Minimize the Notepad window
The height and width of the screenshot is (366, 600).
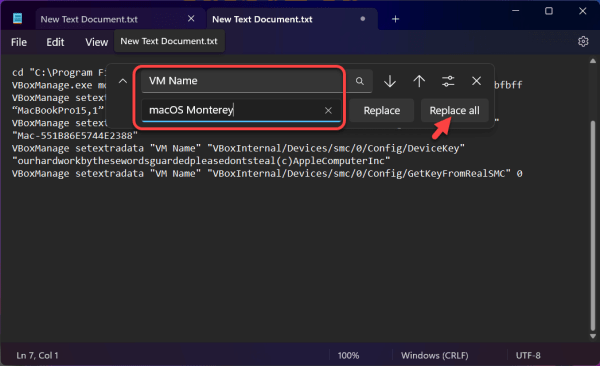click(x=515, y=11)
